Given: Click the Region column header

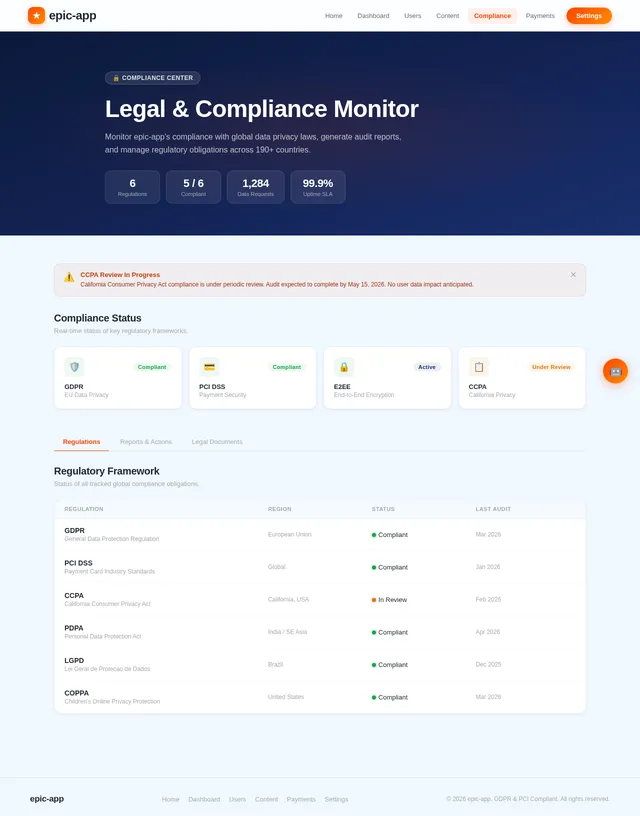Looking at the screenshot, I should (x=279, y=509).
